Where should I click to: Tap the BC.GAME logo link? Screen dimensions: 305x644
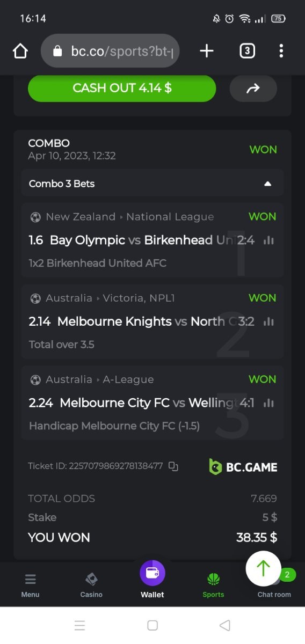point(243,467)
